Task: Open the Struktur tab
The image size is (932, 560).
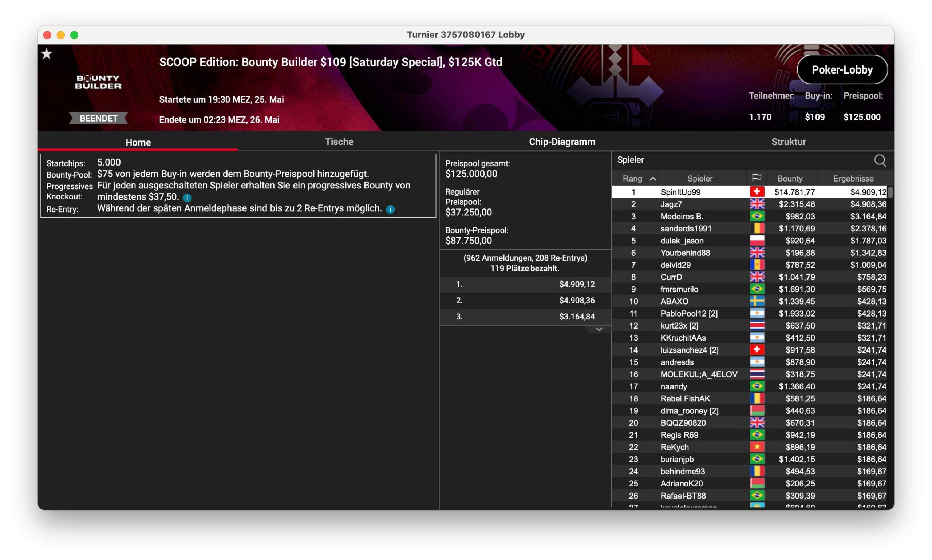Action: (788, 142)
